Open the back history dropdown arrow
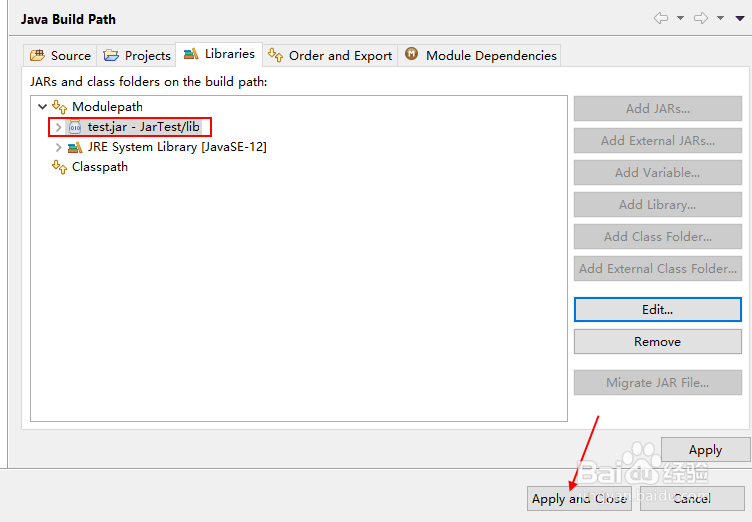 pos(680,18)
